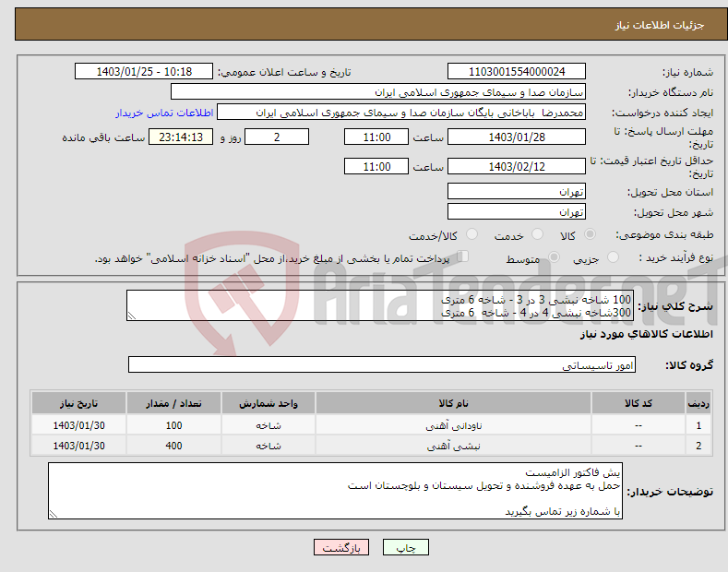The image size is (728, 572).
Task: Toggle the اسناد خزانه اسلامی payment checkbox
Action: 463,256
